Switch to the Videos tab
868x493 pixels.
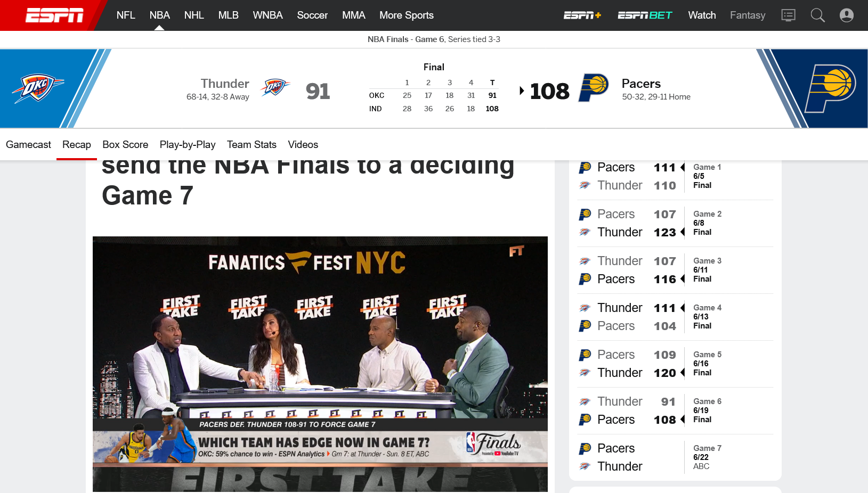(x=303, y=145)
